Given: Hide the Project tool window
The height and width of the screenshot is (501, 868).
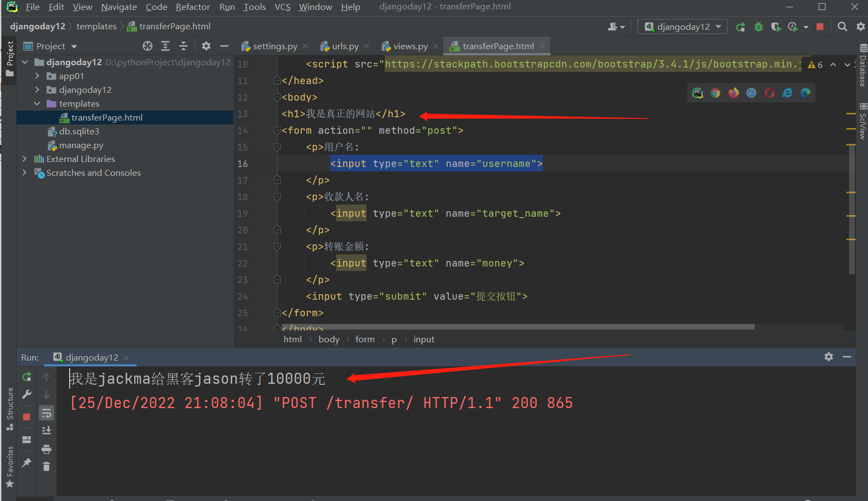Looking at the screenshot, I should (x=224, y=46).
